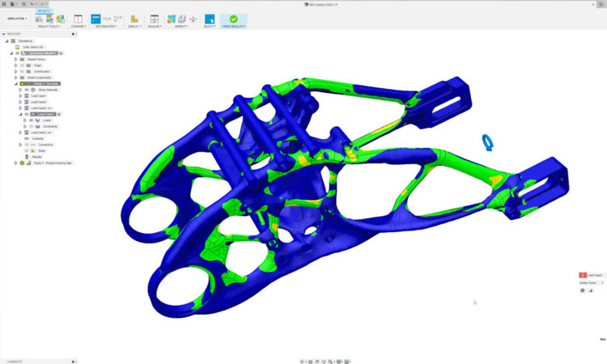Viewport: 607px width, 364px height.
Task: Click the Redo arrow
Action: click(x=44, y=4)
